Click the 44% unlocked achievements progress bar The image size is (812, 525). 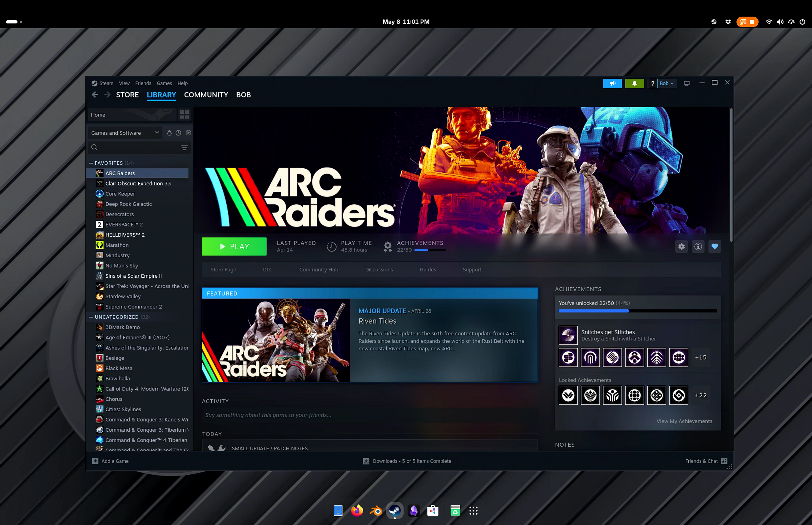click(x=638, y=311)
